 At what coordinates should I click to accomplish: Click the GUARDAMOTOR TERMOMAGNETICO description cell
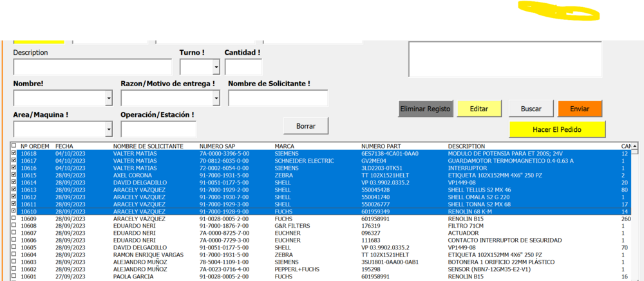pos(511,160)
